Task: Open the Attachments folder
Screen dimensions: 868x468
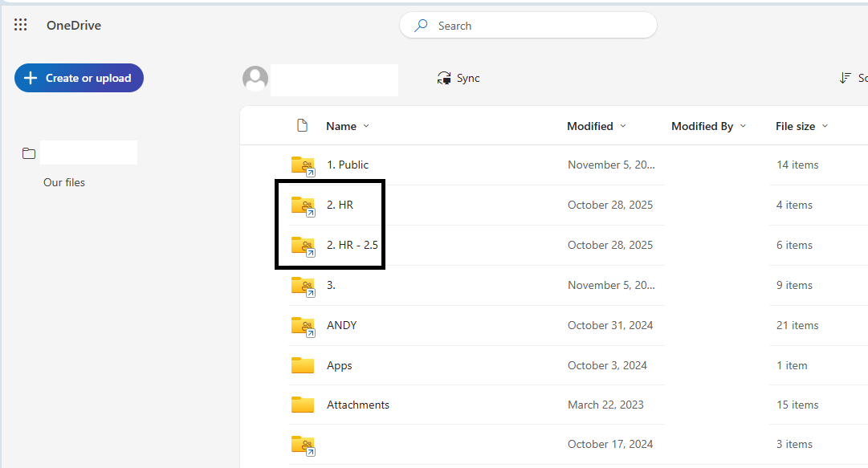Action: (358, 405)
